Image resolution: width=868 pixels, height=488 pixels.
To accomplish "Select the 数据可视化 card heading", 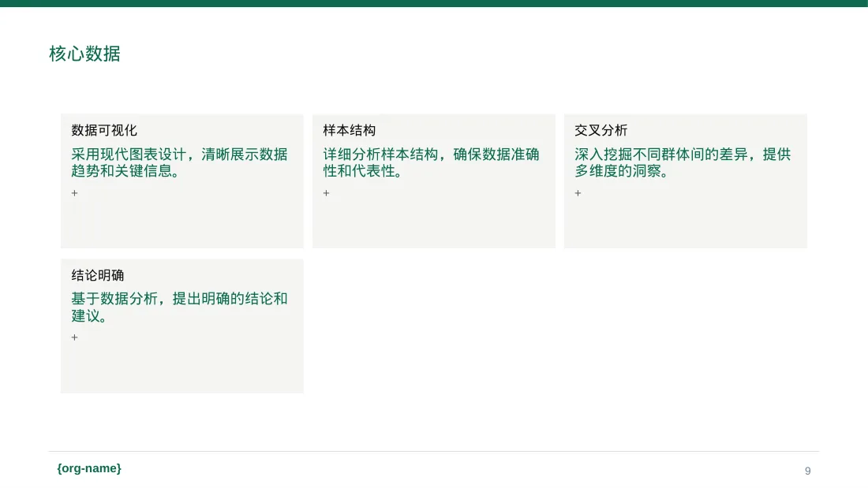I will coord(104,130).
